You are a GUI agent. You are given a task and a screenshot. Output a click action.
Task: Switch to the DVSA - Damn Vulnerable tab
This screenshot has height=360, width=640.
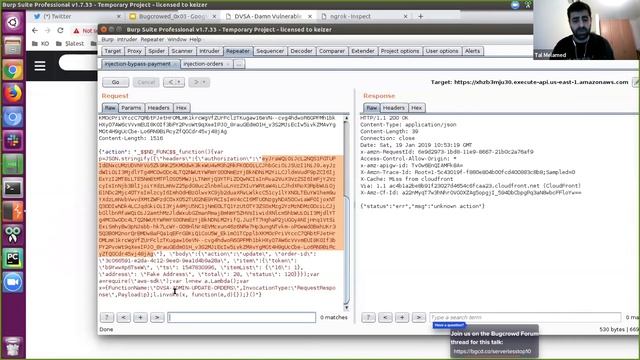pos(268,16)
